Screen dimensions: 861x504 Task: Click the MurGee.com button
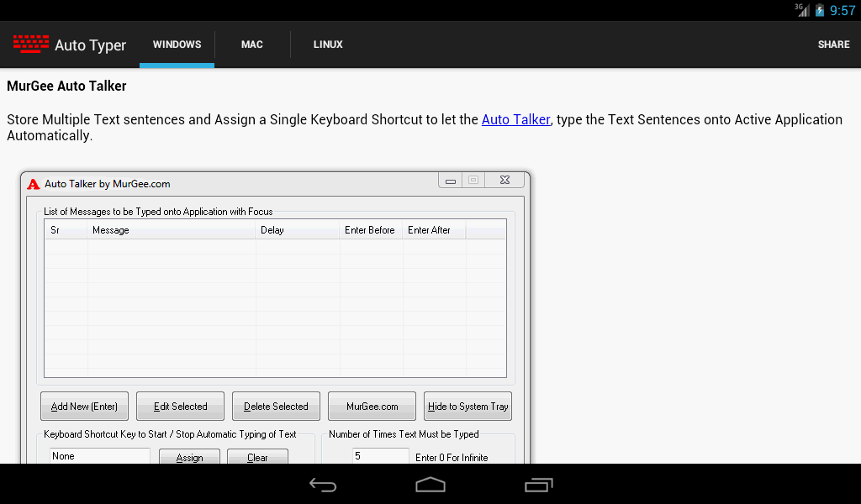tap(372, 407)
